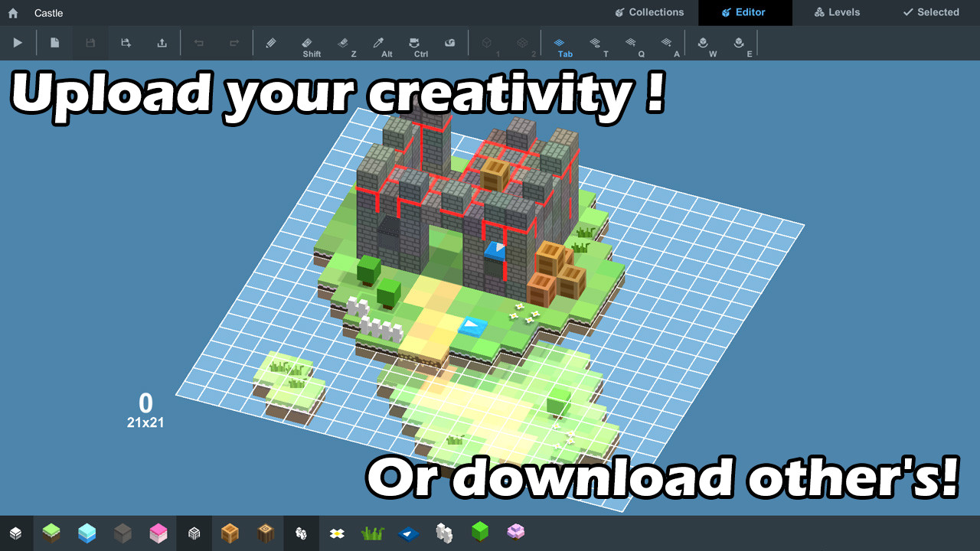The height and width of the screenshot is (551, 980).
Task: Click the Play level button
Action: [18, 43]
